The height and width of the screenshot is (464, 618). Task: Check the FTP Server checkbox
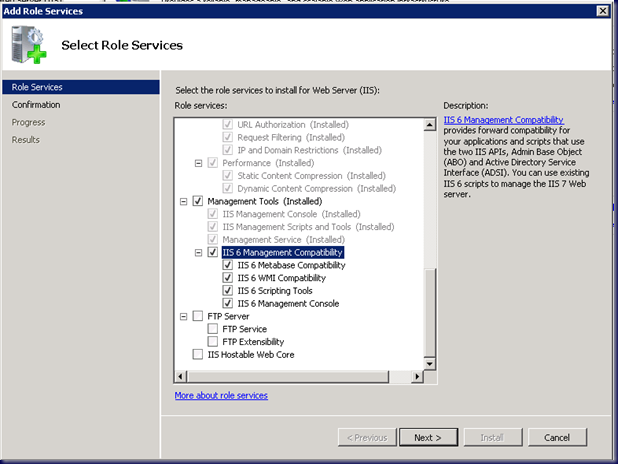coord(197,316)
